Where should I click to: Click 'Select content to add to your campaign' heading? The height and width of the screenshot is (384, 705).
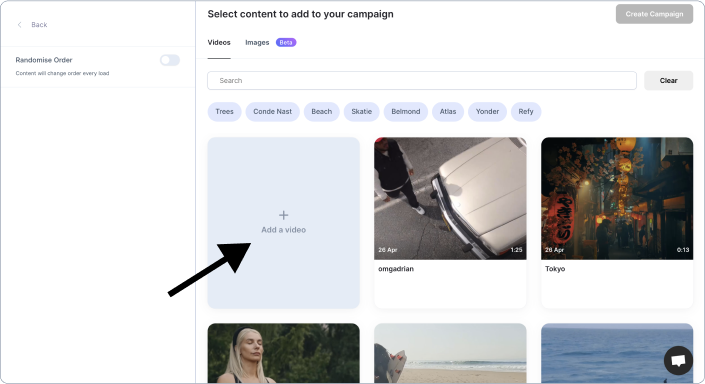300,14
